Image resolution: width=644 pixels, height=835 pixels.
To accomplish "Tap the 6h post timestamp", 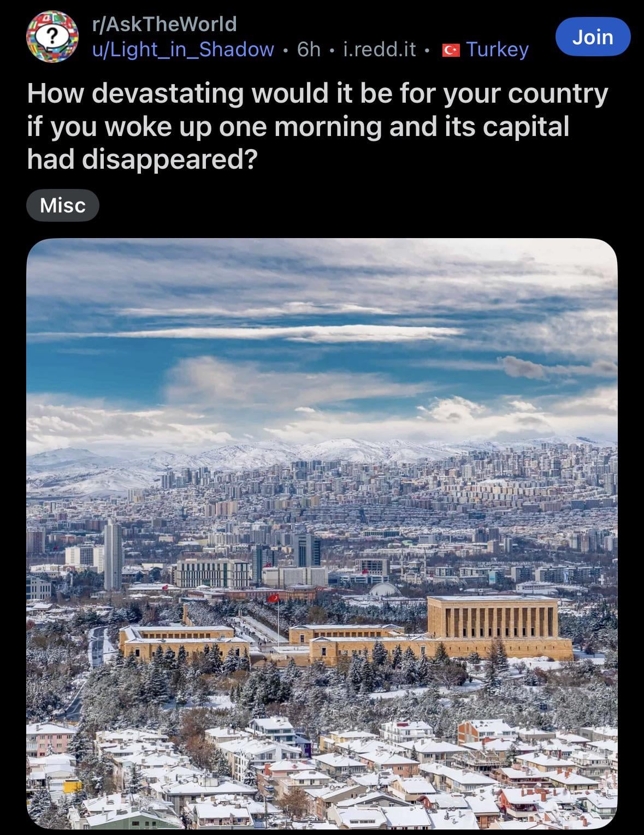I will click(x=309, y=50).
